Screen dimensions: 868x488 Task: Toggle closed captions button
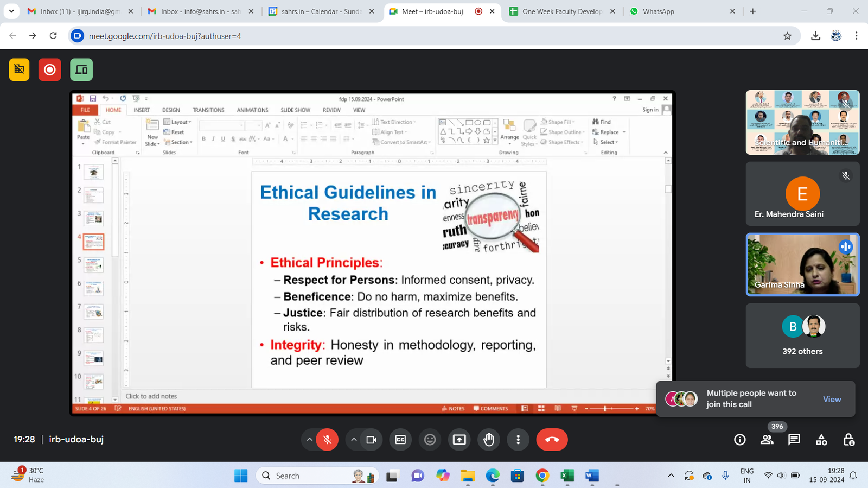point(400,440)
